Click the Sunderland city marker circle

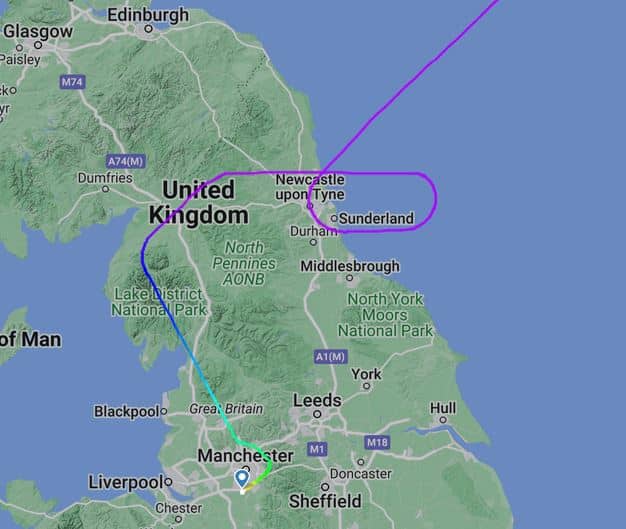pos(334,218)
